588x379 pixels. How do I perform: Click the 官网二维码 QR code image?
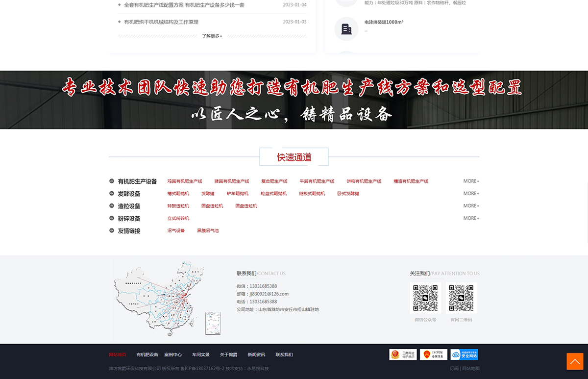461,298
